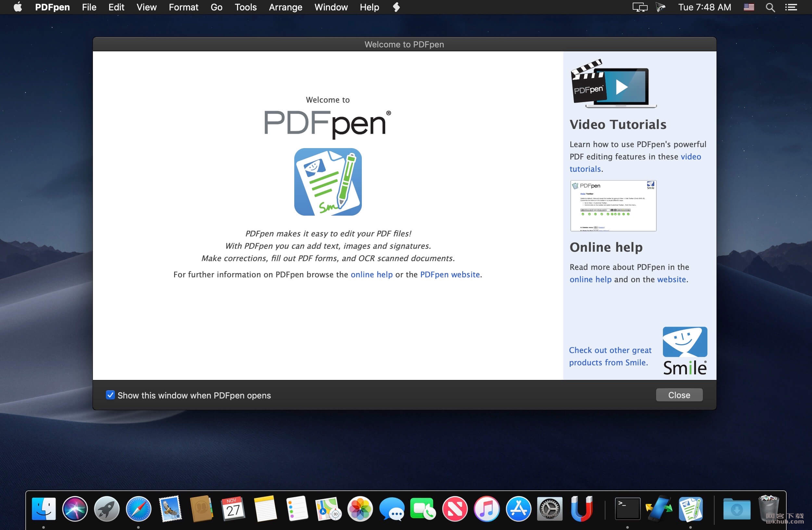The image size is (812, 530).
Task: Open Spotlight search
Action: [x=770, y=7]
